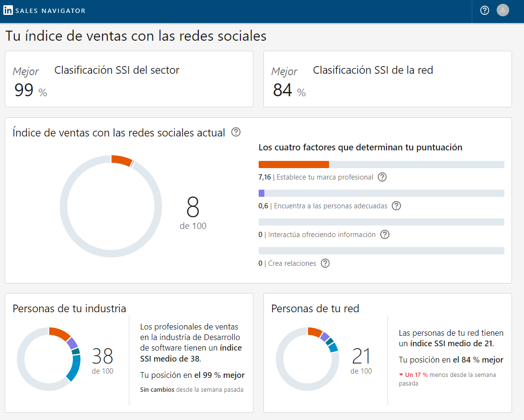Viewport: 524px width, 420px height.
Task: Click Tu posición en el 99 % mejor
Action: [x=192, y=375]
